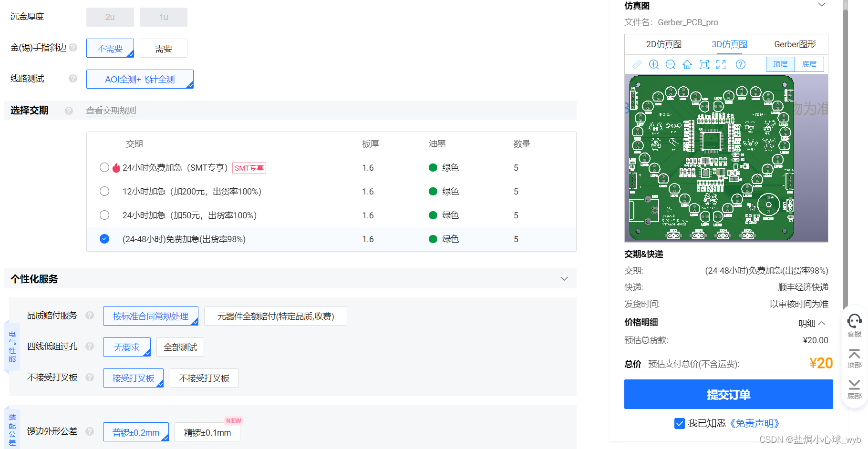Open help for 金(锡)手指斜边
868x449 pixels.
coord(73,48)
